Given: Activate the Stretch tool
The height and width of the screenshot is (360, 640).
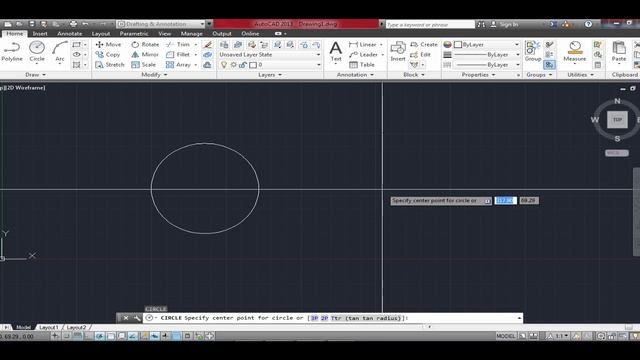Looking at the screenshot, I should 109,64.
